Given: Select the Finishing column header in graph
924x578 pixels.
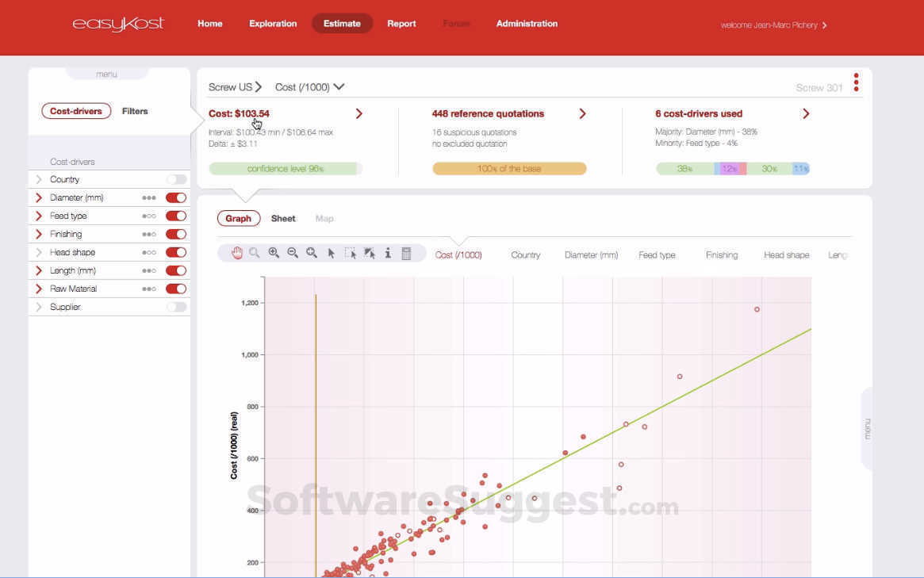Looking at the screenshot, I should (x=721, y=255).
